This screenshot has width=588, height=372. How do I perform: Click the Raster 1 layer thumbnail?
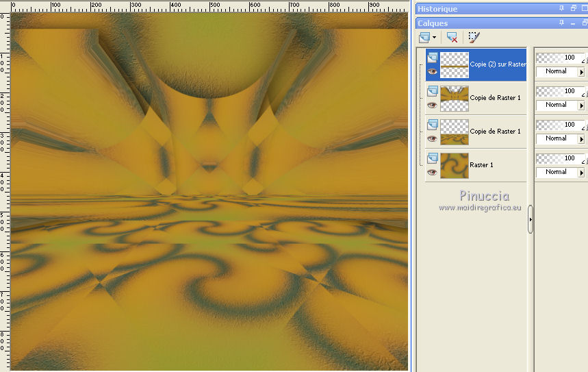tap(455, 165)
